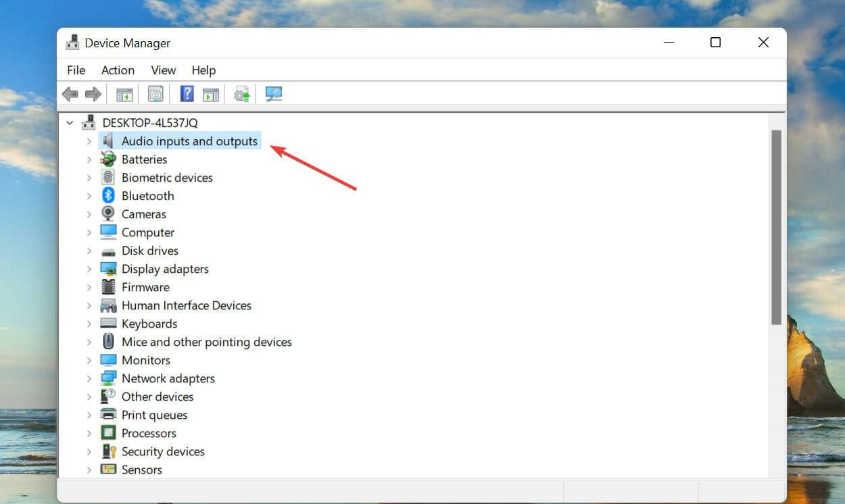Select the Bluetooth icon in device tree
Screen dimensions: 845x504
click(x=108, y=196)
